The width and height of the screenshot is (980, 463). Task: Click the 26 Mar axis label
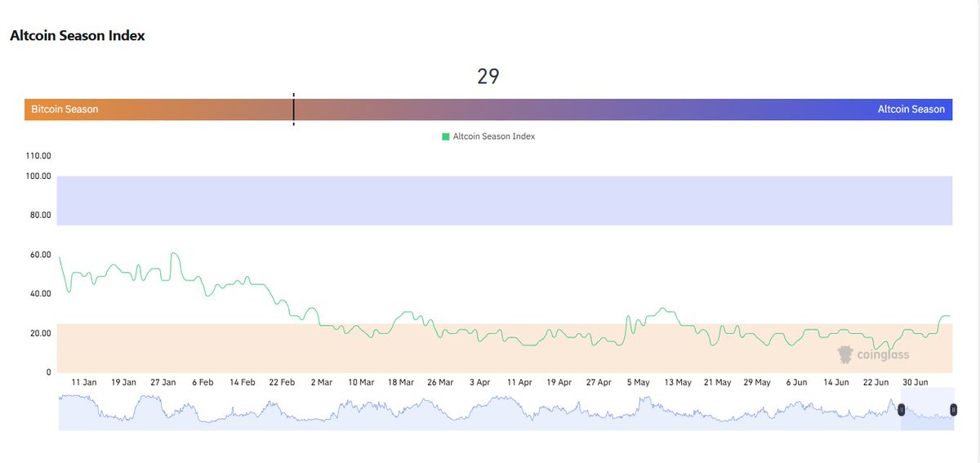click(440, 382)
